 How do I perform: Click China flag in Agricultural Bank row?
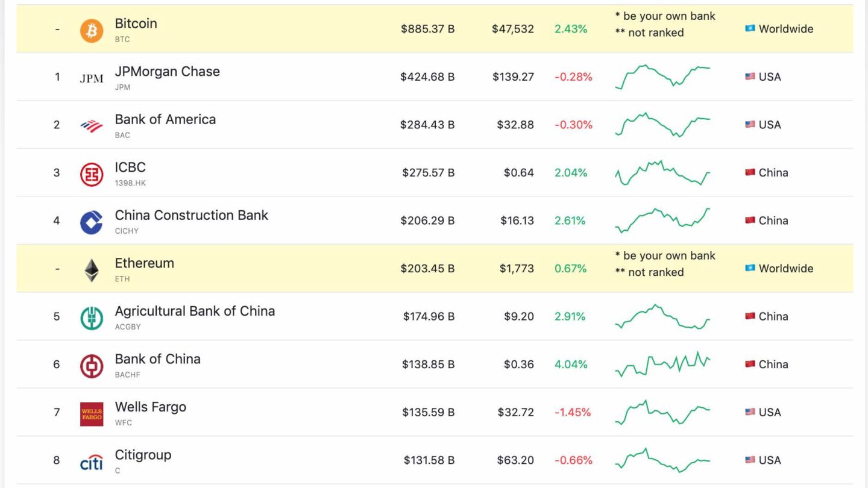[x=750, y=316]
